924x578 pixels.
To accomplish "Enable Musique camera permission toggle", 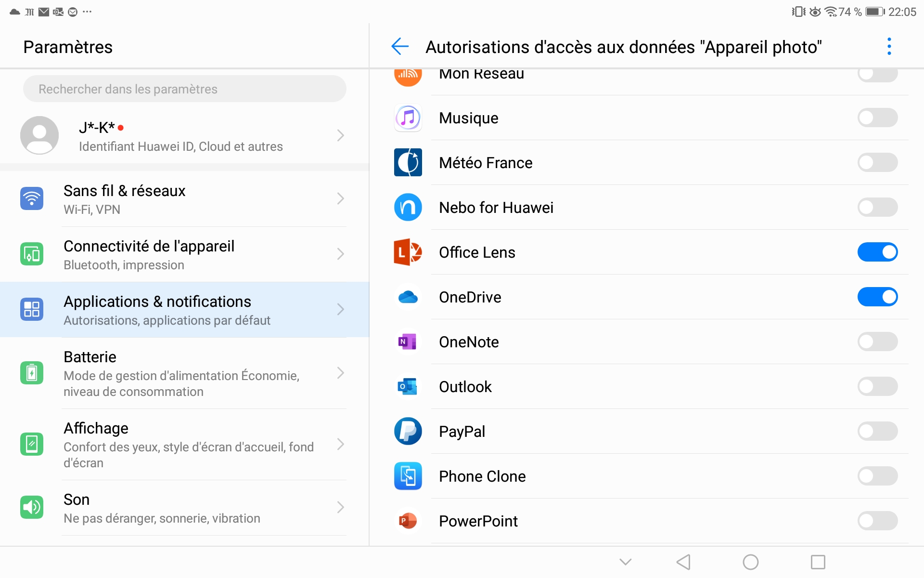I will (877, 118).
